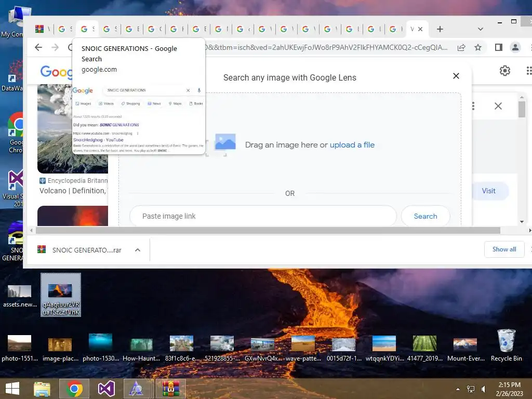Open the Windows Start button
This screenshot has width=532, height=399.
click(x=12, y=389)
